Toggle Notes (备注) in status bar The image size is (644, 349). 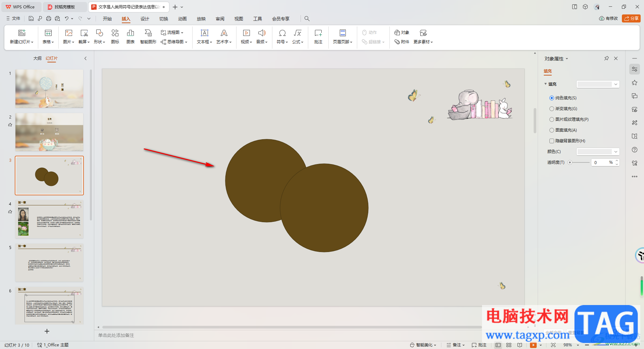455,345
